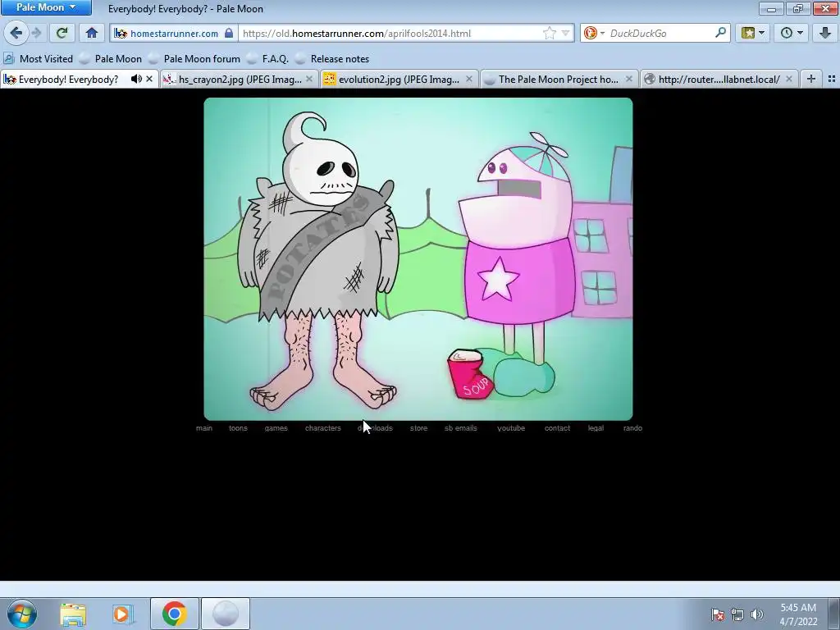Click the main link below the cartoon
This screenshot has height=630, width=840.
204,428
